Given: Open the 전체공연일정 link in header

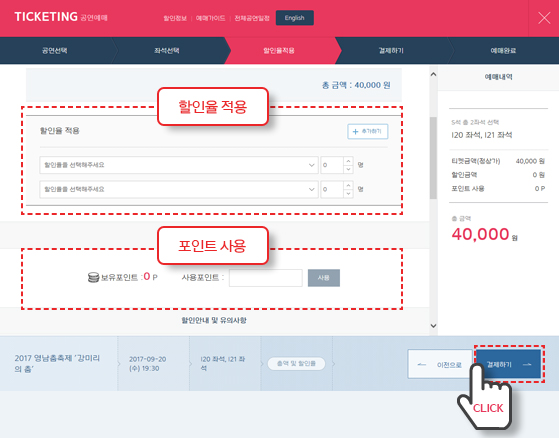Looking at the screenshot, I should pos(252,18).
